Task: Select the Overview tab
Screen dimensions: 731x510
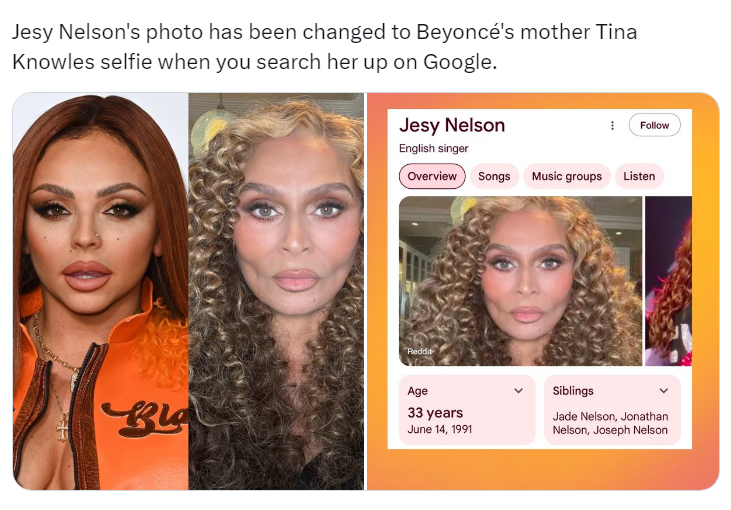Action: pos(432,176)
